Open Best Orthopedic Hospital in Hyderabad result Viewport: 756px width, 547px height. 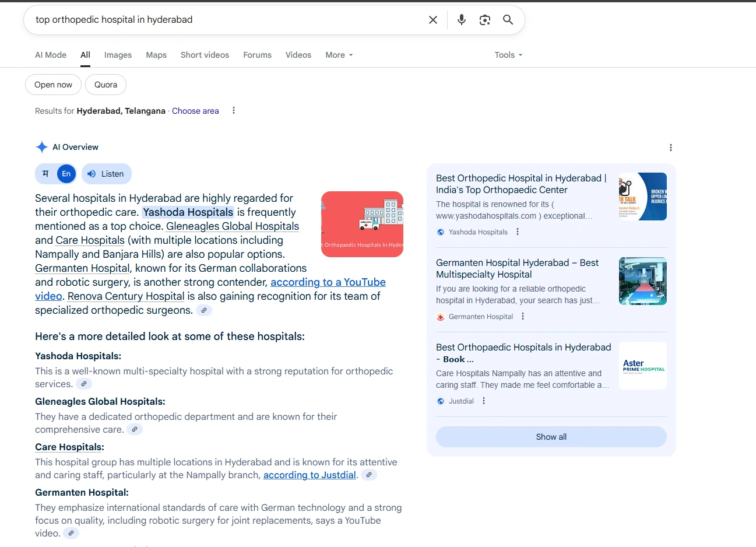[x=521, y=184]
